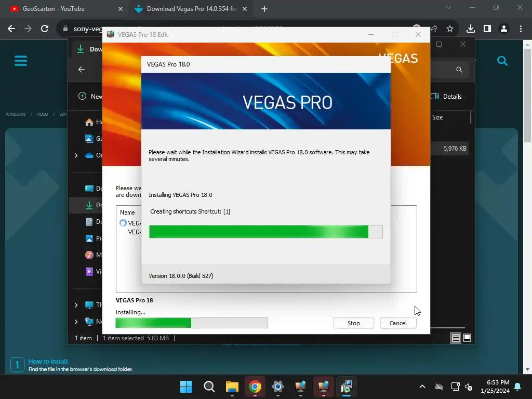
Task: Open the notification bell in the taskbar
Action: tap(518, 387)
